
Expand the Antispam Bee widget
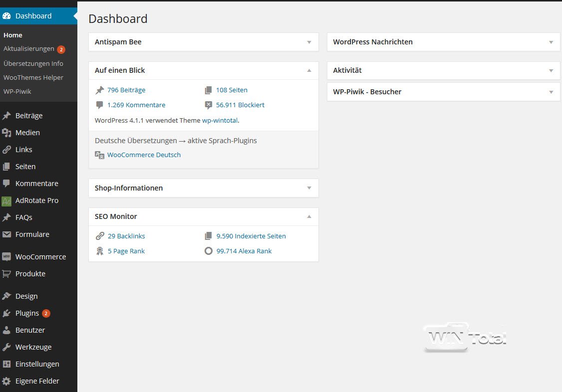309,42
